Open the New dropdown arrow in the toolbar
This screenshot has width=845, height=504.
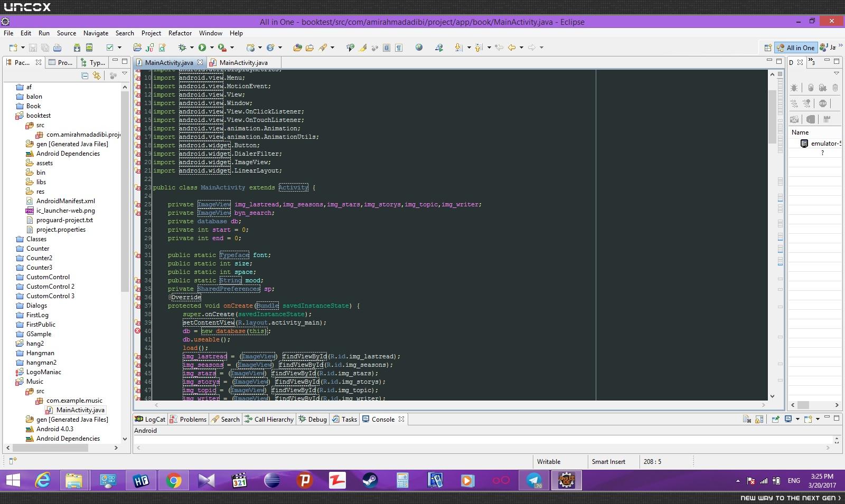click(x=23, y=47)
